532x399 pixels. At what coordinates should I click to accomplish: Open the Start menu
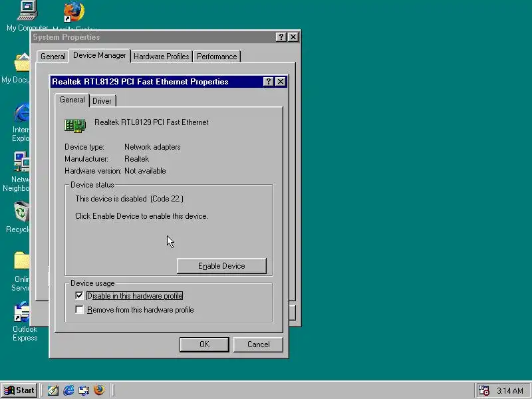tap(19, 390)
